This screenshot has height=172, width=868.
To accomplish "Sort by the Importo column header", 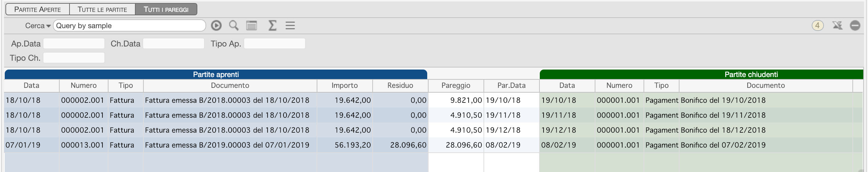I will point(345,85).
